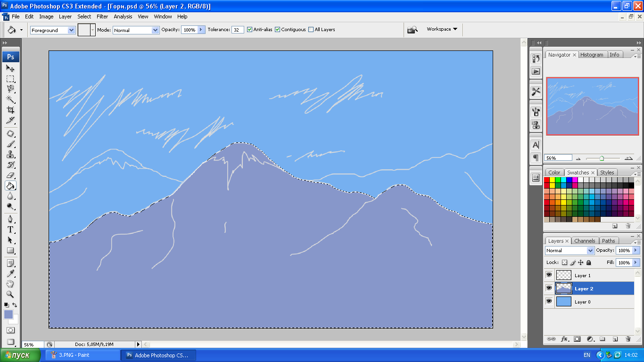Viewport: 644px width, 362px height.
Task: Create a new layer in Layers panel
Action: [615, 339]
